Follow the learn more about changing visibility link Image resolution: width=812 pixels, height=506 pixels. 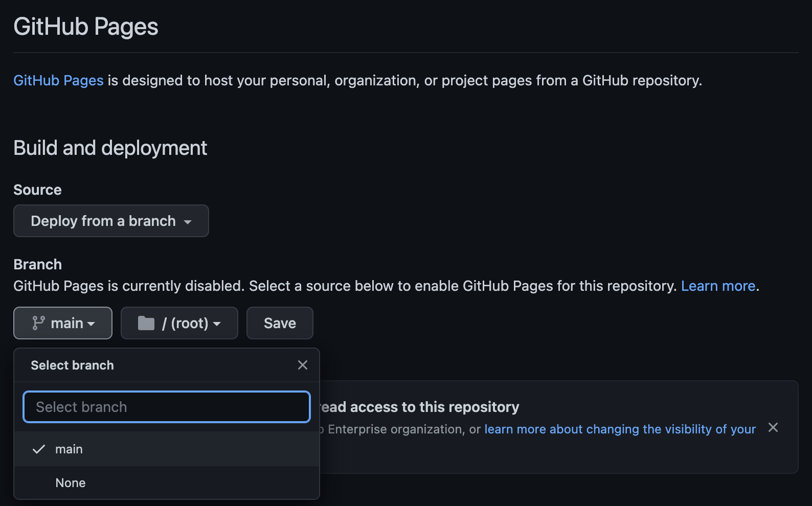[x=620, y=429]
